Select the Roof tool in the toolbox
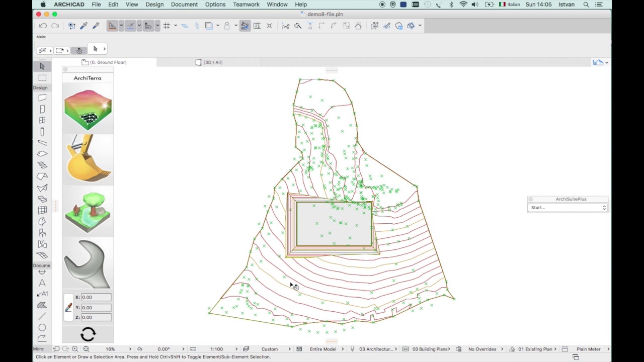 coord(42,176)
